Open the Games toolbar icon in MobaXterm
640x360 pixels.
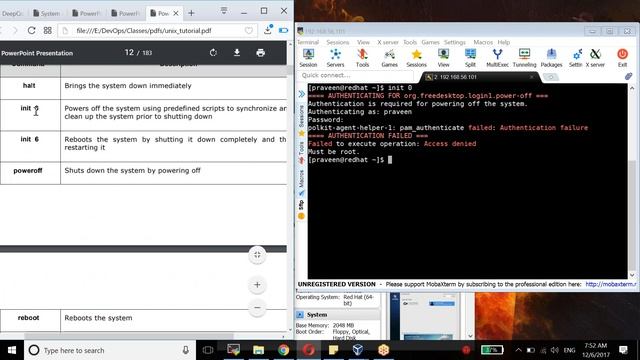[389, 58]
